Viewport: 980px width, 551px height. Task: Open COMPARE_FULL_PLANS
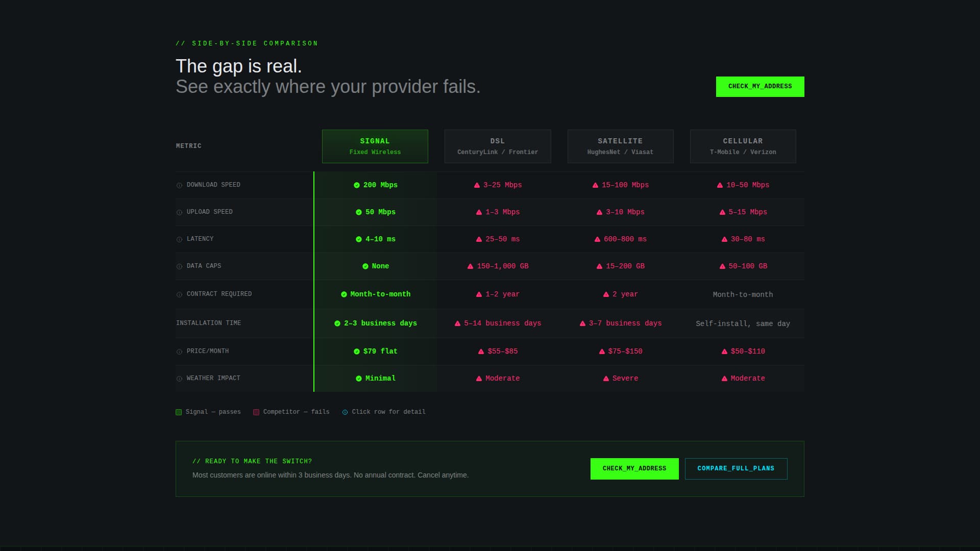click(736, 469)
